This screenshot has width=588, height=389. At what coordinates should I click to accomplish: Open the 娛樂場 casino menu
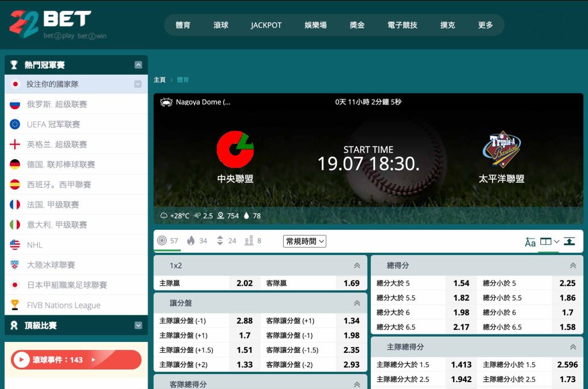315,25
